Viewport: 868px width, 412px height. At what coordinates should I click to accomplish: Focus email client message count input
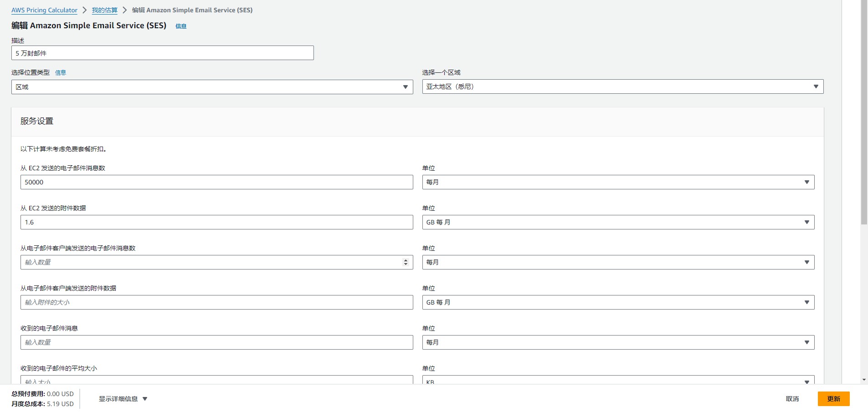(217, 262)
